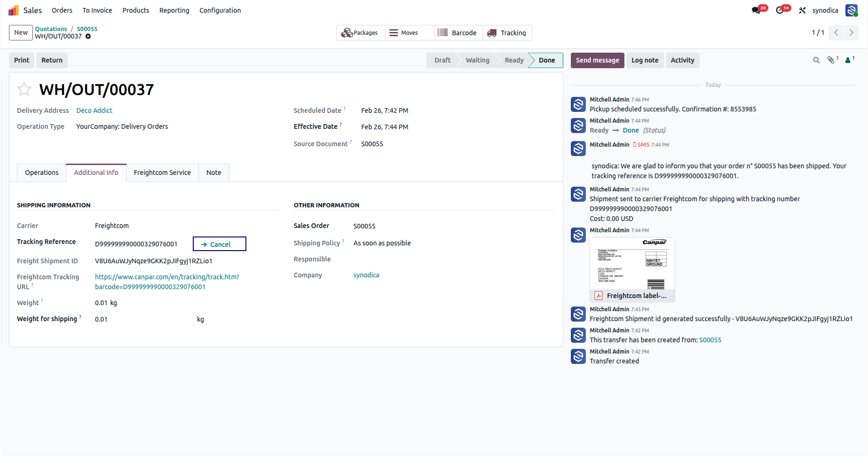Image resolution: width=868 pixels, height=457 pixels.
Task: Click the Done status stage
Action: pyautogui.click(x=546, y=60)
